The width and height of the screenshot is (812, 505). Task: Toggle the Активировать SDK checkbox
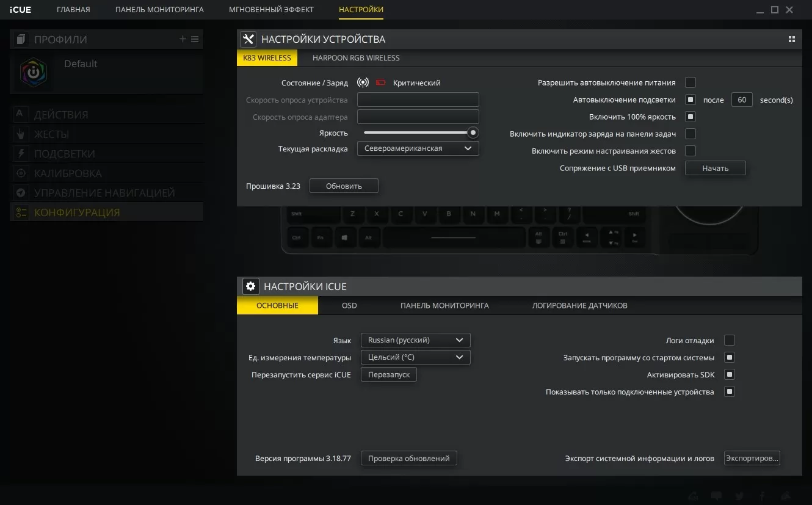point(729,374)
